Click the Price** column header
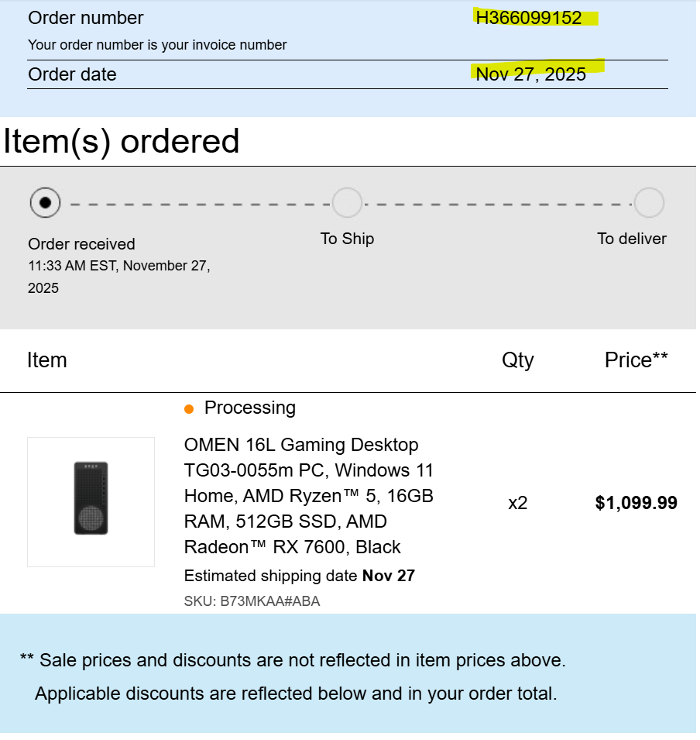Screen dimensions: 700x740 (636, 360)
